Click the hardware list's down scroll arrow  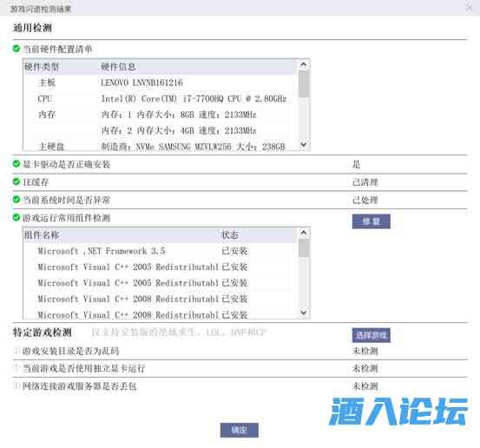click(x=304, y=144)
